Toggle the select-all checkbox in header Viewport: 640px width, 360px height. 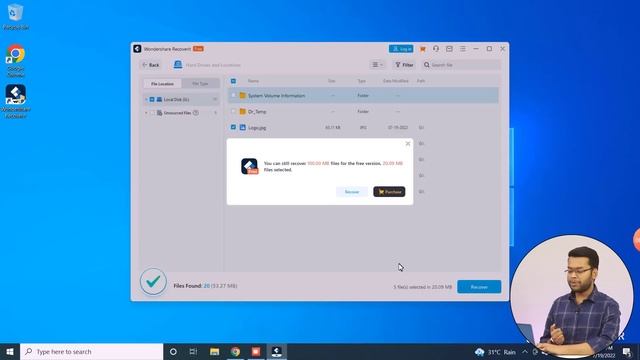(233, 81)
